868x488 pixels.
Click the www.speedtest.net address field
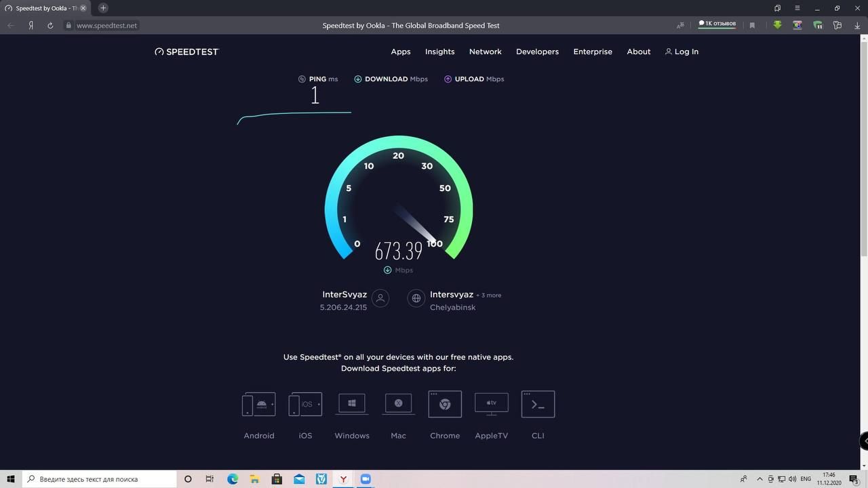pyautogui.click(x=106, y=25)
